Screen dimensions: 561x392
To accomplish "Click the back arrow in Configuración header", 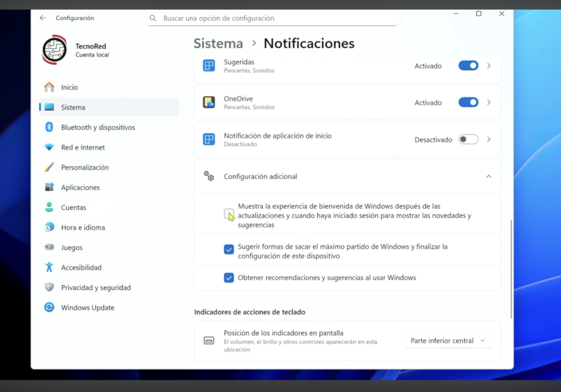I will click(43, 18).
